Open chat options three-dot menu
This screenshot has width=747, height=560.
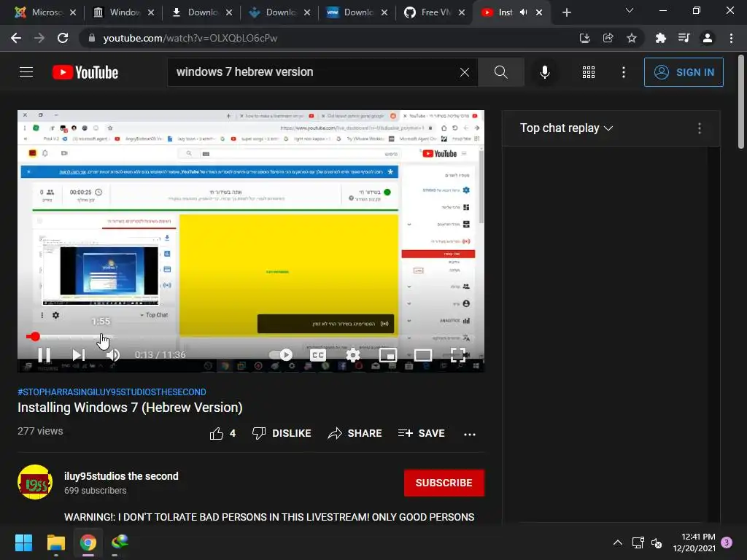point(700,128)
